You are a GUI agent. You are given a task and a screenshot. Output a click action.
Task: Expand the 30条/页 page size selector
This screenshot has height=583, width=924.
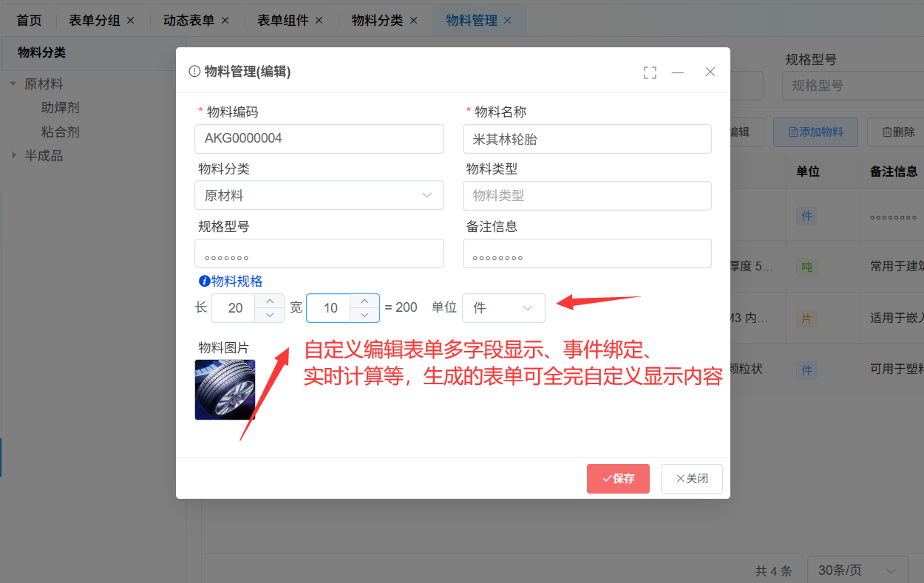pos(857,570)
